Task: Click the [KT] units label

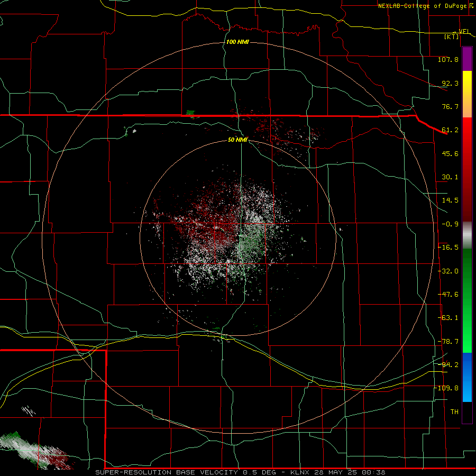Action: [452, 36]
